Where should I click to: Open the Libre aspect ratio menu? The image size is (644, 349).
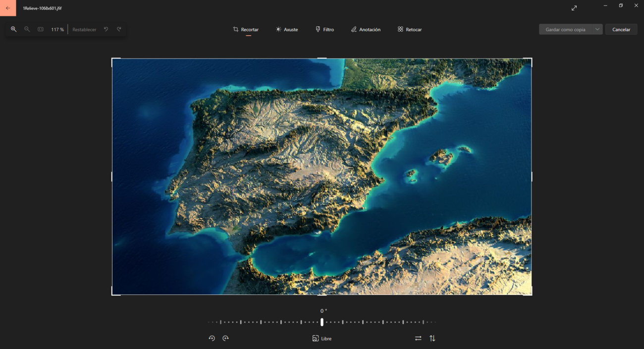[x=322, y=338]
